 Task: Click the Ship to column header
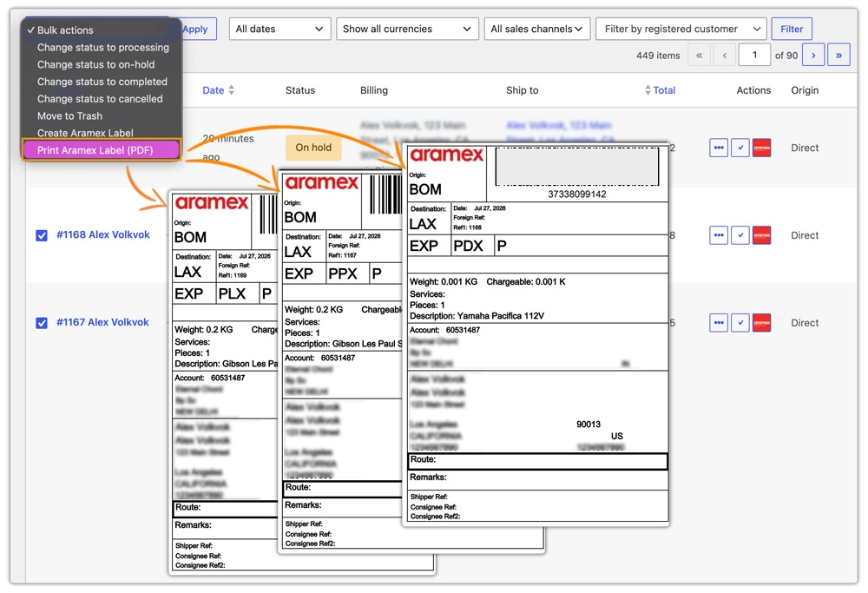click(x=522, y=90)
